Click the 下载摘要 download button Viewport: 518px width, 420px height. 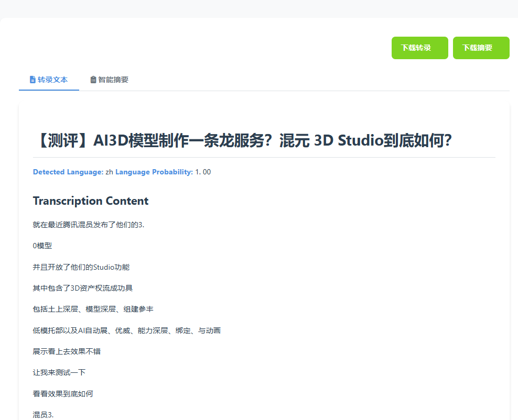(481, 48)
